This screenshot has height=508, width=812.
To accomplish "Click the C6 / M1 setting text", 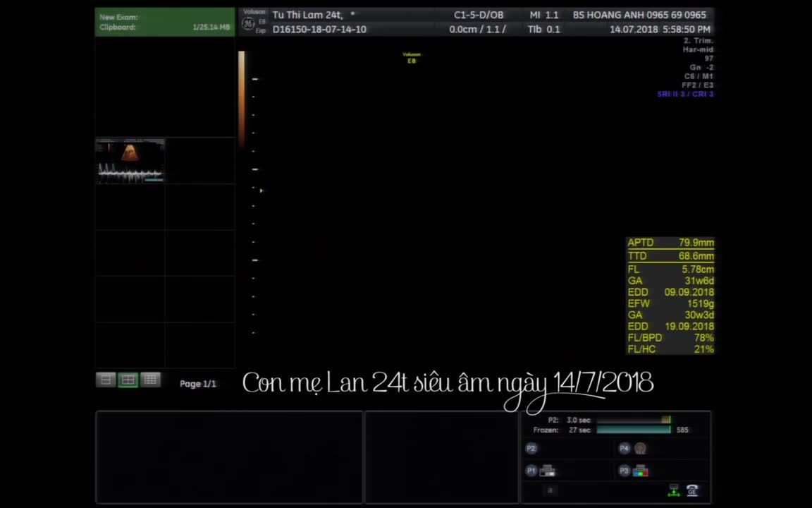I will (x=699, y=76).
